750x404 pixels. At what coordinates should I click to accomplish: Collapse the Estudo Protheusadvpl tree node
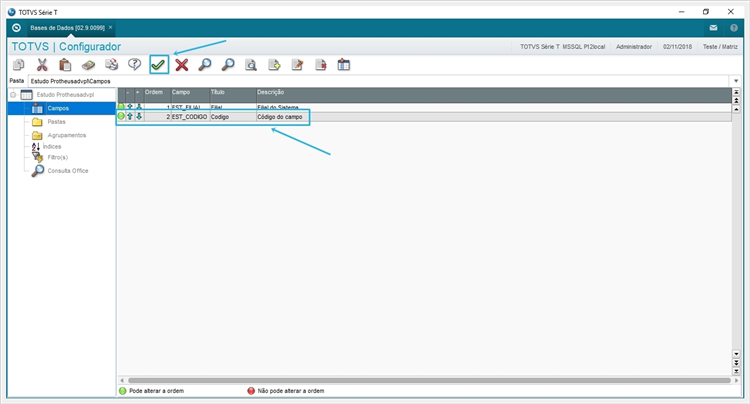pos(13,95)
